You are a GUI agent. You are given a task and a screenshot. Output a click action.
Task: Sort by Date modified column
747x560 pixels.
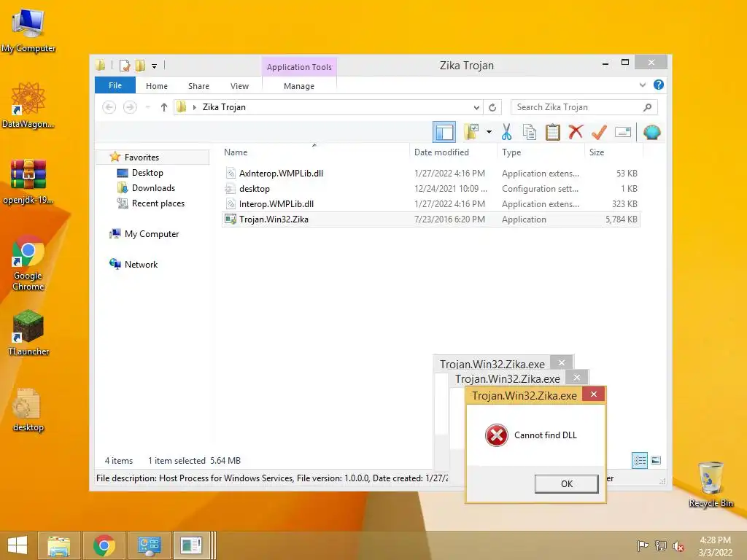(453, 152)
